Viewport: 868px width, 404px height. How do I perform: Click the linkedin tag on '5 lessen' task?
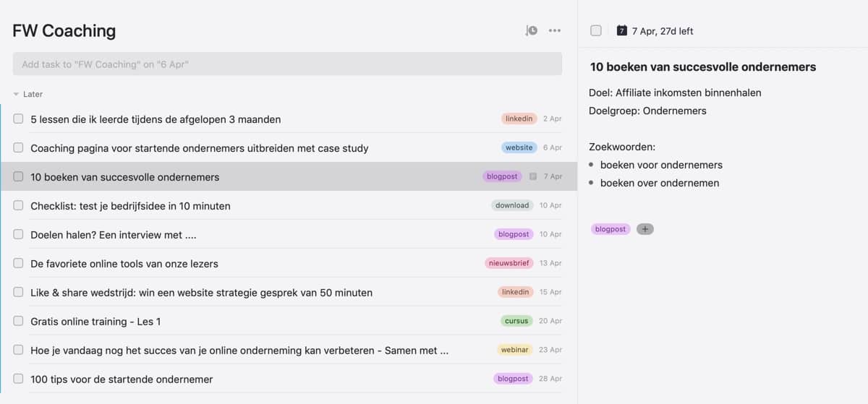[x=519, y=119]
